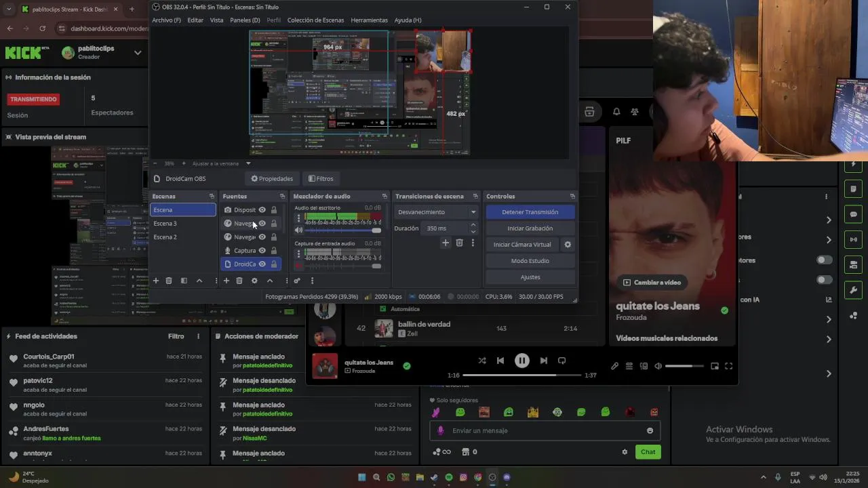Open OBS Ajustes button
868x488 pixels.
pyautogui.click(x=530, y=277)
